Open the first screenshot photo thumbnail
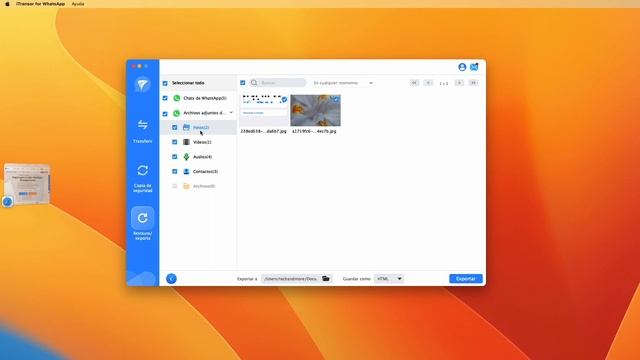 tap(264, 111)
